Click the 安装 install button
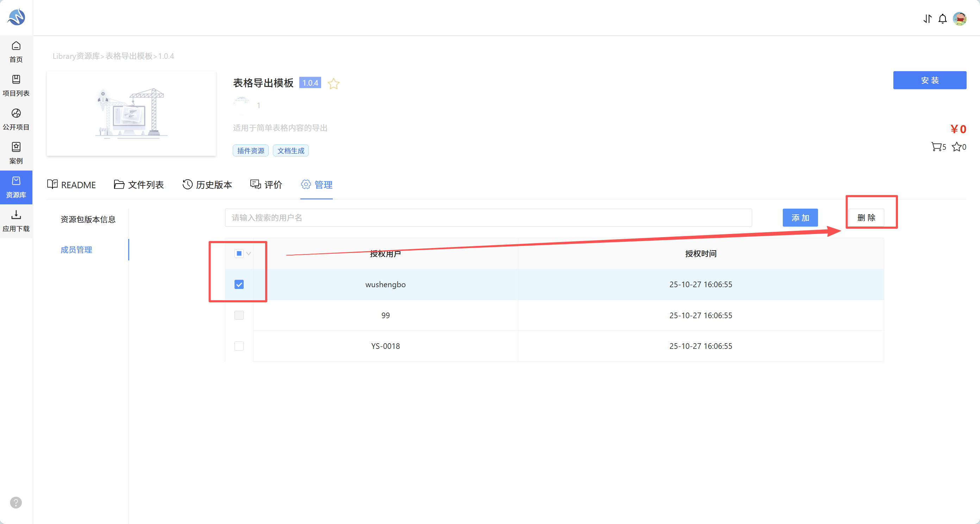Screen dimensions: 980x524 coord(929,80)
